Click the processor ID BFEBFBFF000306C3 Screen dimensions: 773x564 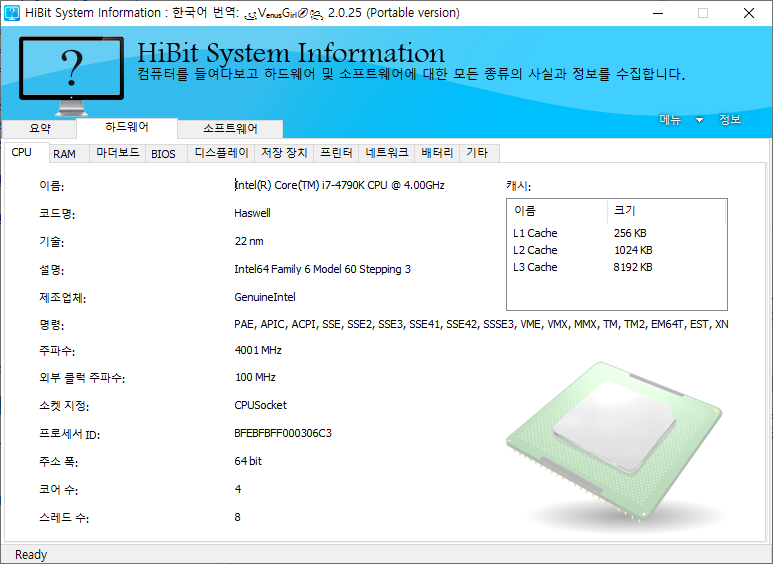pos(283,433)
